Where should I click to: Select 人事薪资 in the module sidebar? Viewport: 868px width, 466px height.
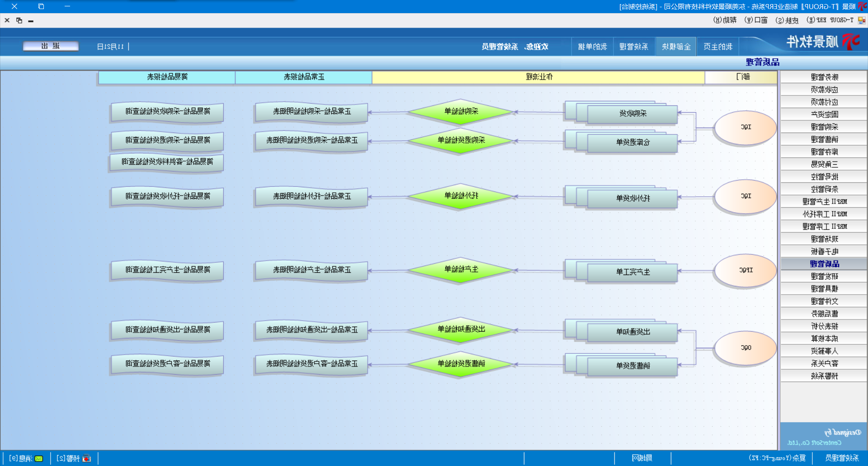pyautogui.click(x=824, y=351)
